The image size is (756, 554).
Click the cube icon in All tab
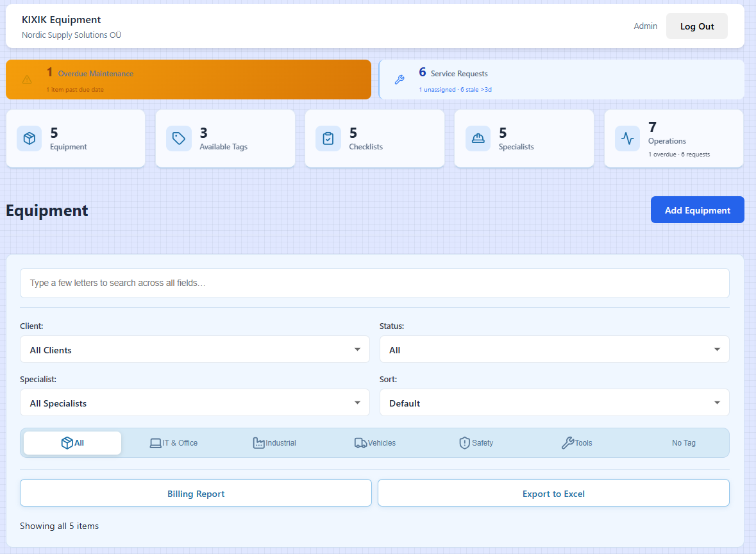tap(67, 443)
